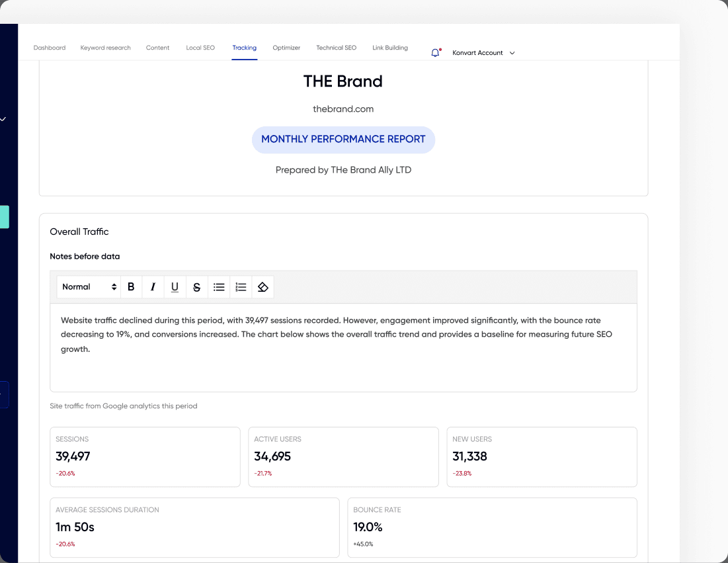Collapse sidebar using the chevron icon
The width and height of the screenshot is (728, 563).
[3, 119]
